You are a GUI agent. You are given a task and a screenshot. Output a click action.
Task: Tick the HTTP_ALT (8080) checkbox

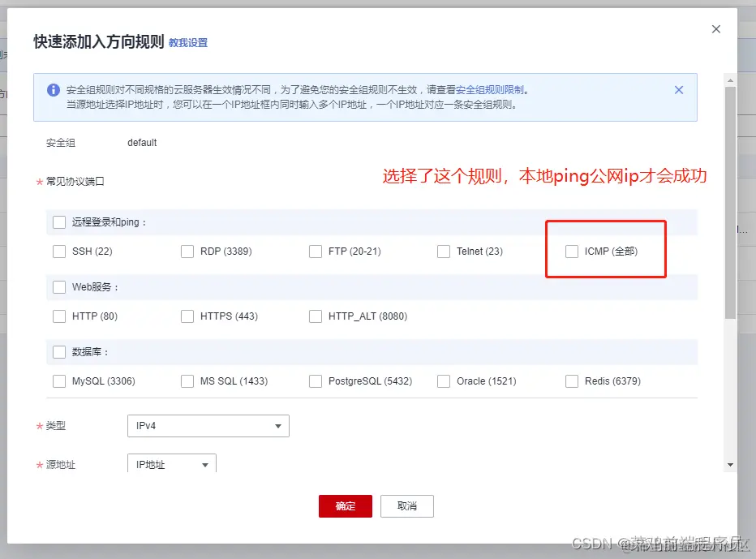tap(316, 316)
